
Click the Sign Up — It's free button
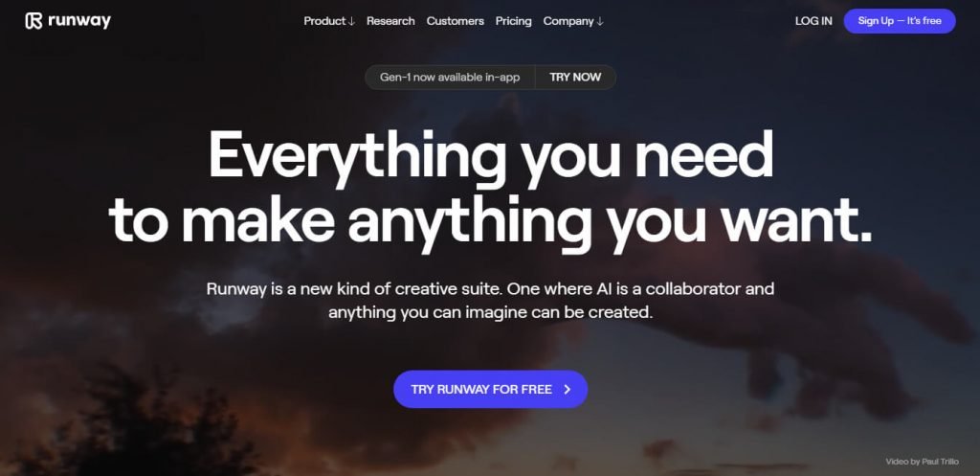tap(900, 21)
